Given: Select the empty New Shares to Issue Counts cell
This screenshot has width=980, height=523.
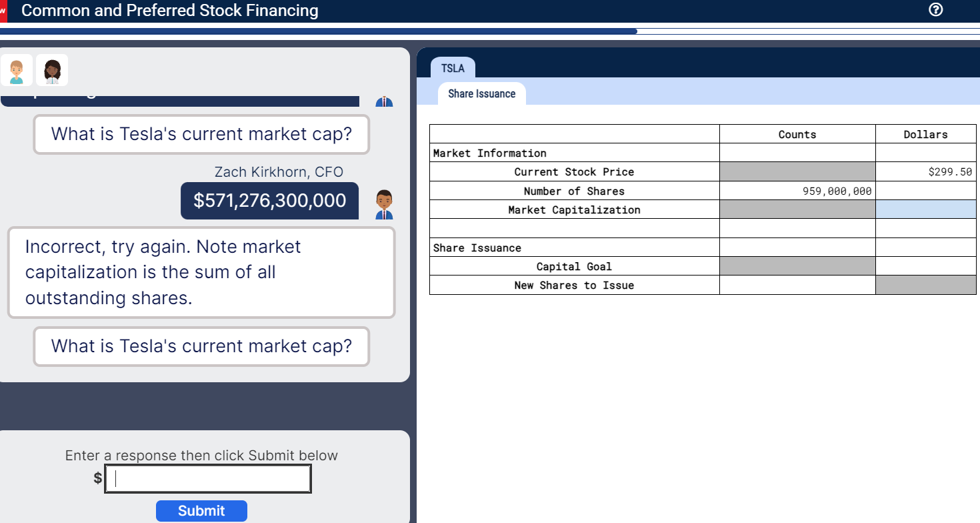Looking at the screenshot, I should 797,285.
